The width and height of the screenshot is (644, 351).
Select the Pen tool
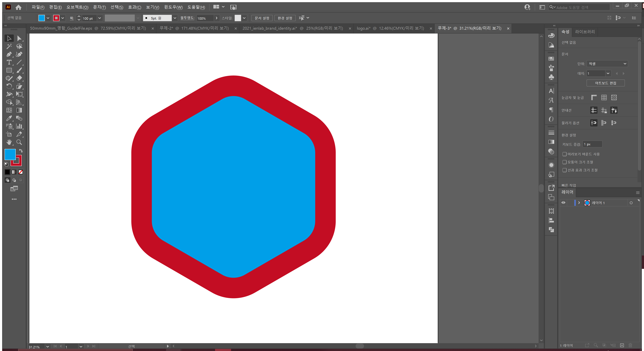point(9,54)
